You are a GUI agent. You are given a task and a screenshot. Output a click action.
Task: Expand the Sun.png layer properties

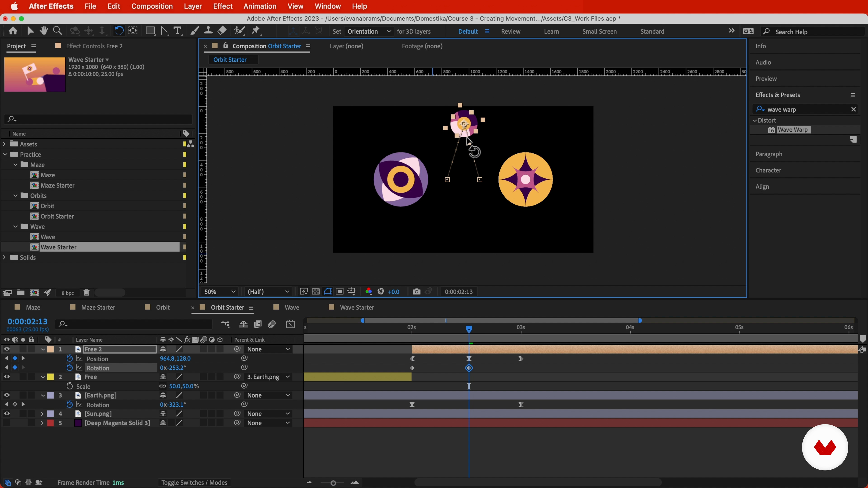pyautogui.click(x=42, y=414)
